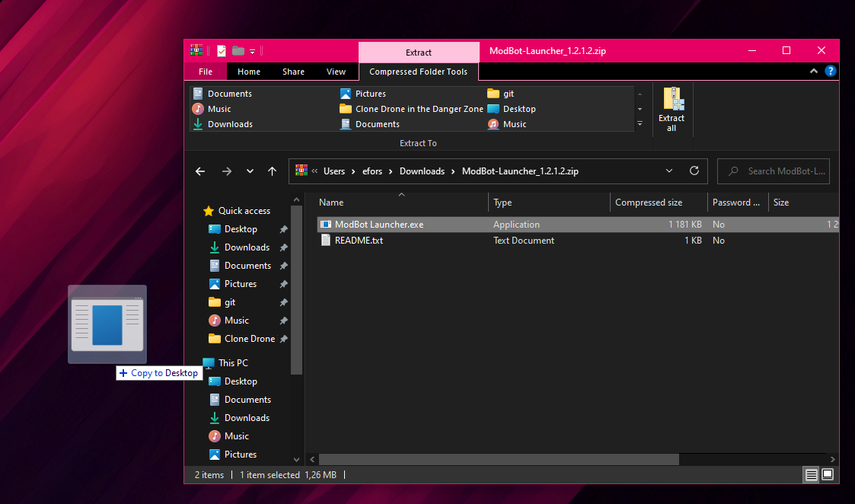Choose git as the Extract To destination
This screenshot has width=855, height=504.
(x=501, y=94)
